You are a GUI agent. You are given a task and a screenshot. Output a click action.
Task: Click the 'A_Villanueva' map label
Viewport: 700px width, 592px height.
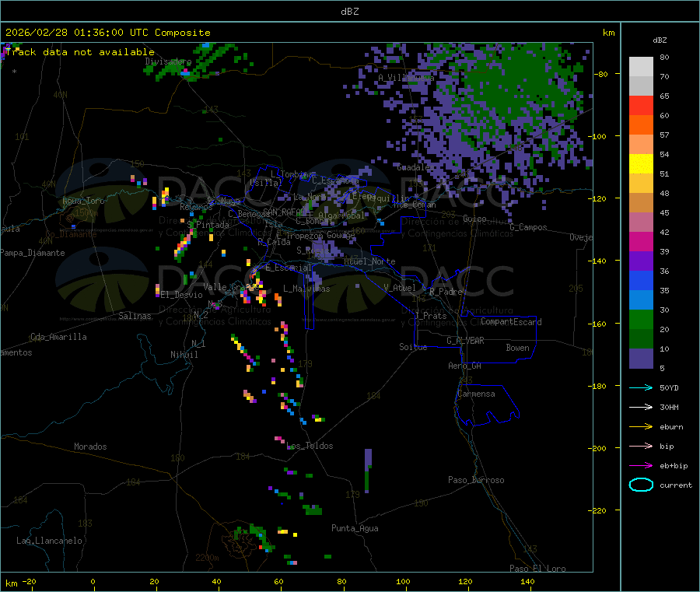pyautogui.click(x=406, y=78)
